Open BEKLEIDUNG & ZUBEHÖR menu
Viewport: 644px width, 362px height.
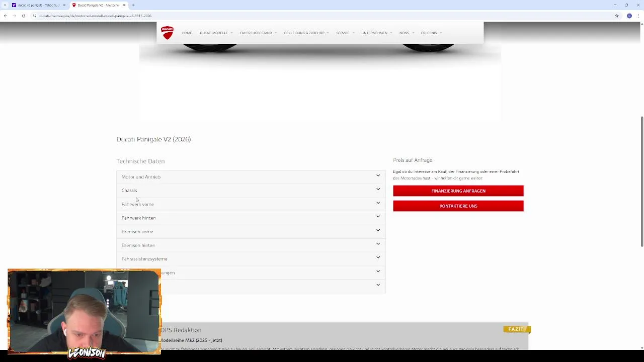(x=306, y=33)
